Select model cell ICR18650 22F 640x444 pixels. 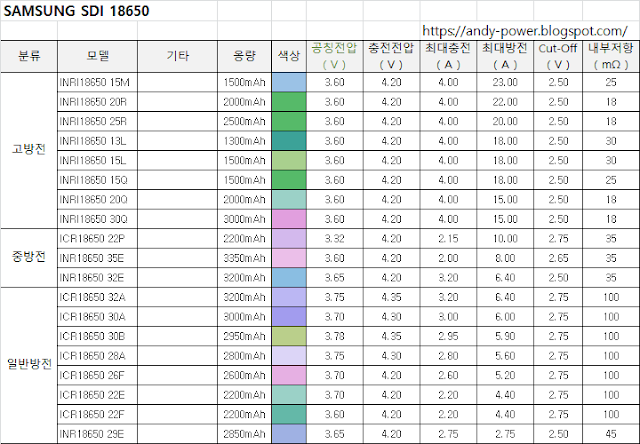(x=98, y=414)
